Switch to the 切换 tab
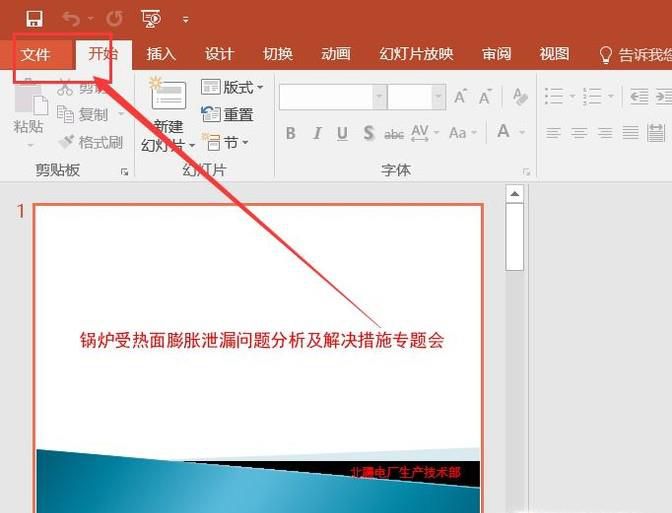 [278, 54]
